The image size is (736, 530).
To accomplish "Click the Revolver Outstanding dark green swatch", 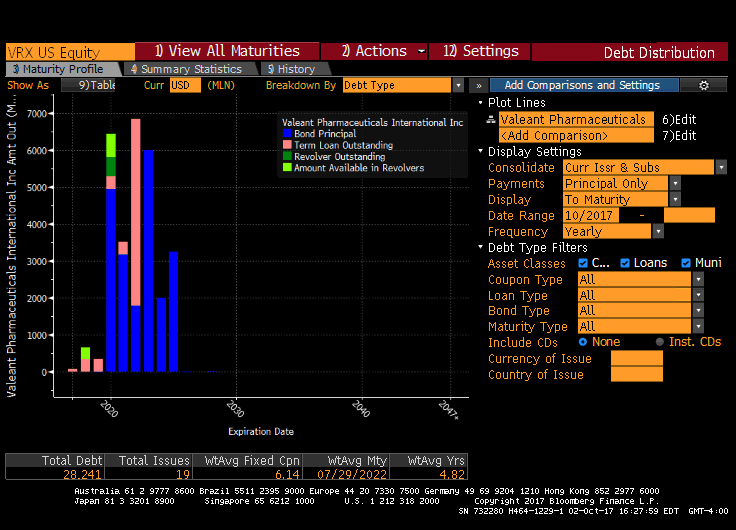I will point(287,156).
